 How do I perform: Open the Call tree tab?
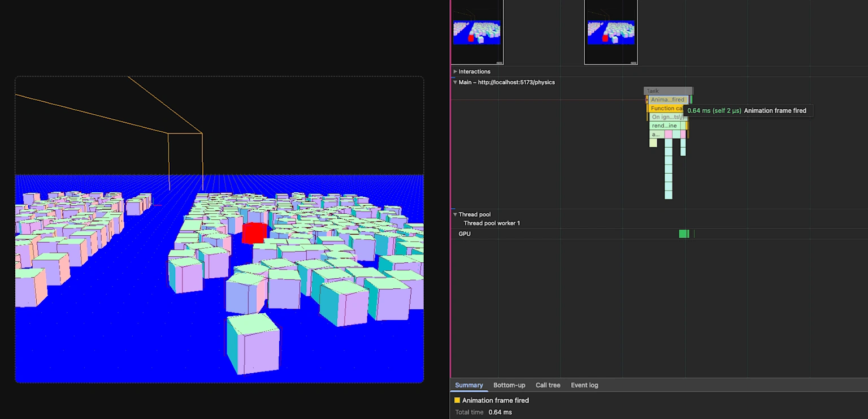(548, 385)
